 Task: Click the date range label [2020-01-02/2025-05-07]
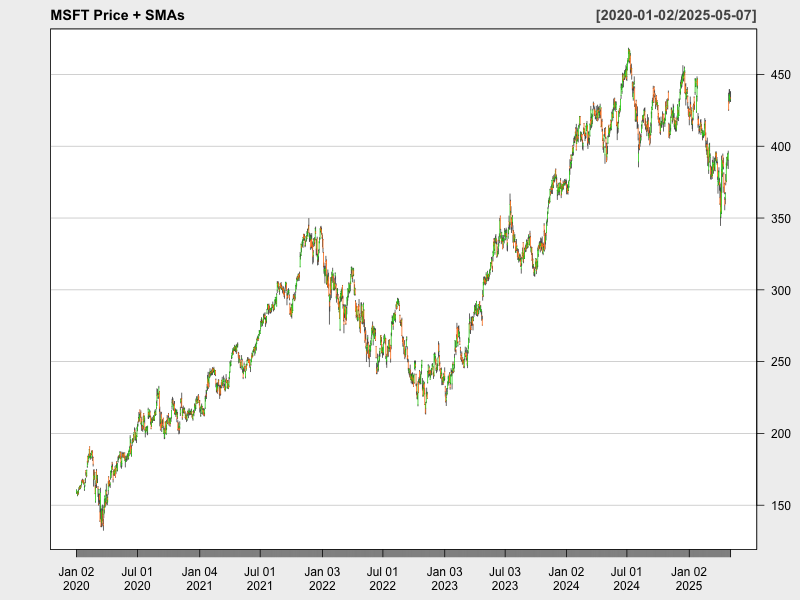click(676, 15)
